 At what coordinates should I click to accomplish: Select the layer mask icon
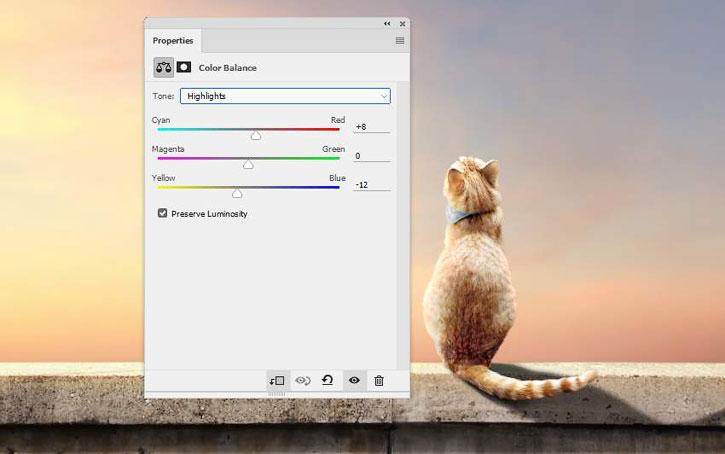pyautogui.click(x=184, y=67)
